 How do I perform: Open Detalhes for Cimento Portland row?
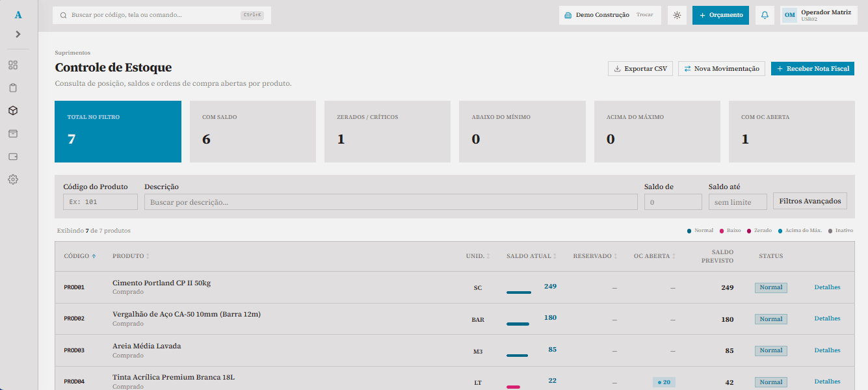click(x=827, y=287)
